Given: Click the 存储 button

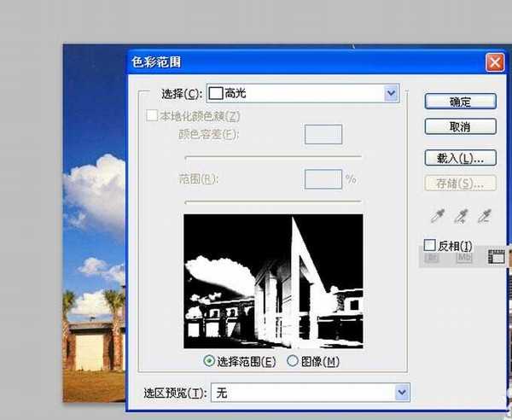Looking at the screenshot, I should coord(461,184).
